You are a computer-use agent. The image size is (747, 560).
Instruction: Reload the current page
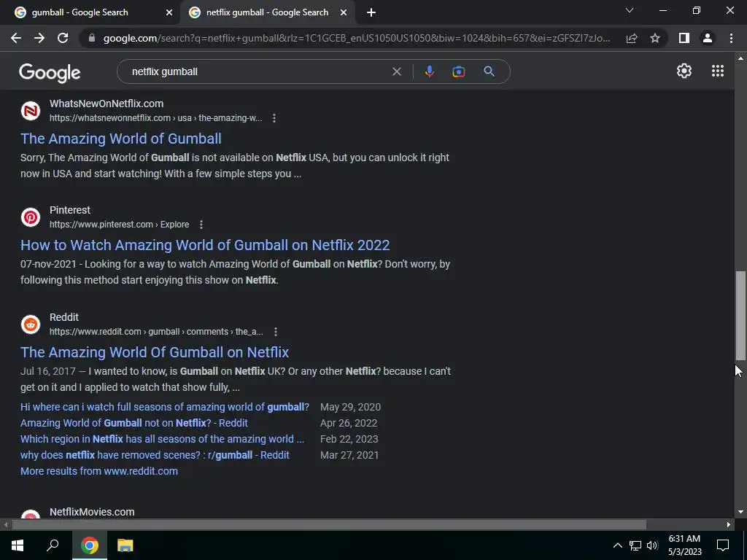click(63, 38)
